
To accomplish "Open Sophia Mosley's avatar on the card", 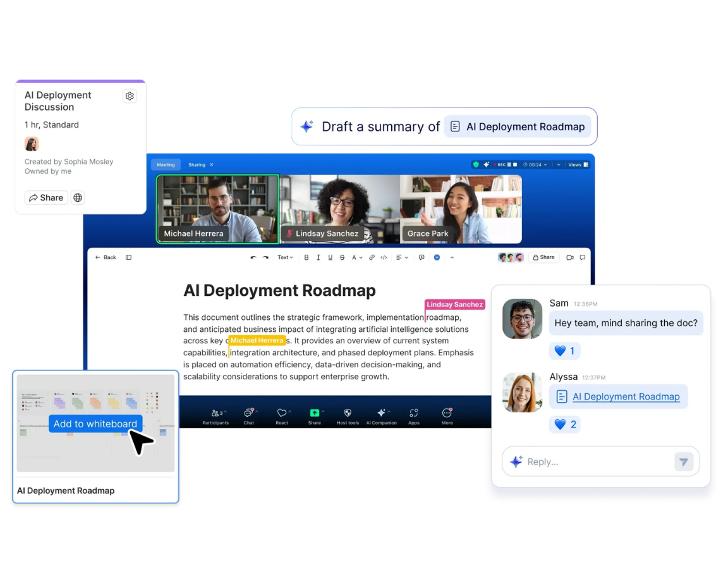I will tap(32, 144).
